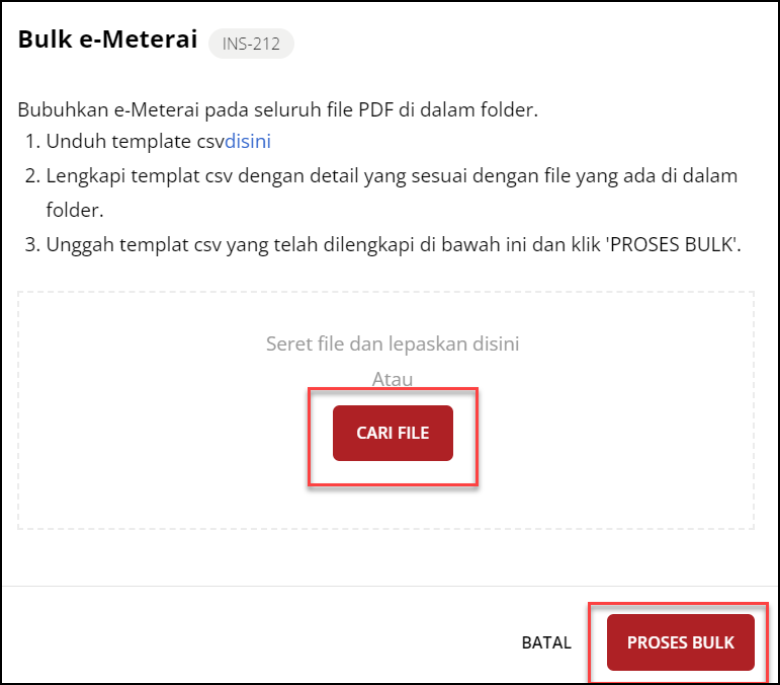Click the word 'folder.' ending step two
780x685 pixels.
point(74,211)
